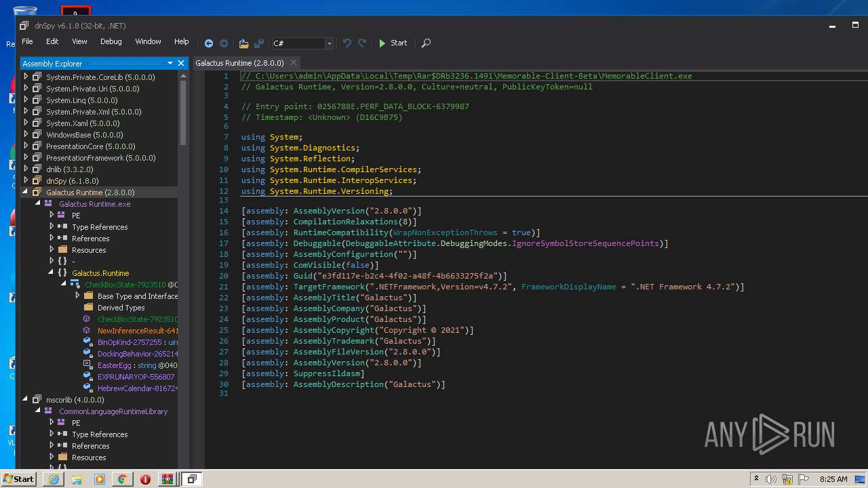The width and height of the screenshot is (868, 488).
Task: Open the C# language dropdown
Action: [302, 43]
